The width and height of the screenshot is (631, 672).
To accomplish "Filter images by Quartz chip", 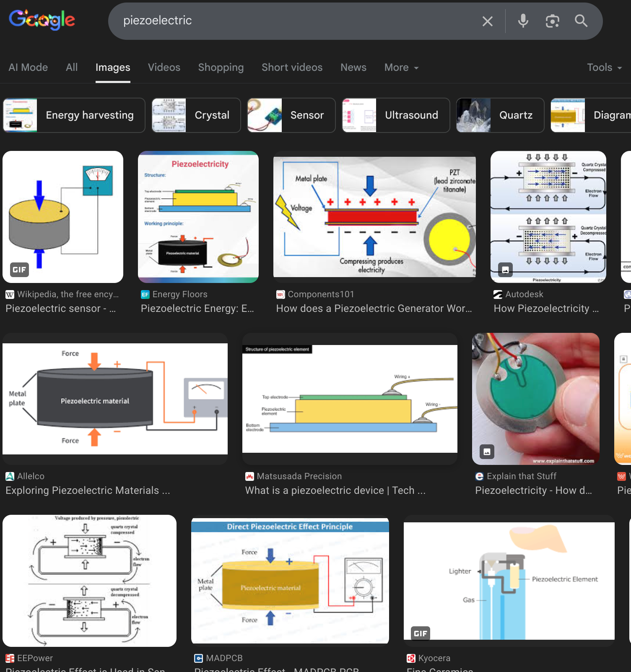I will (500, 115).
